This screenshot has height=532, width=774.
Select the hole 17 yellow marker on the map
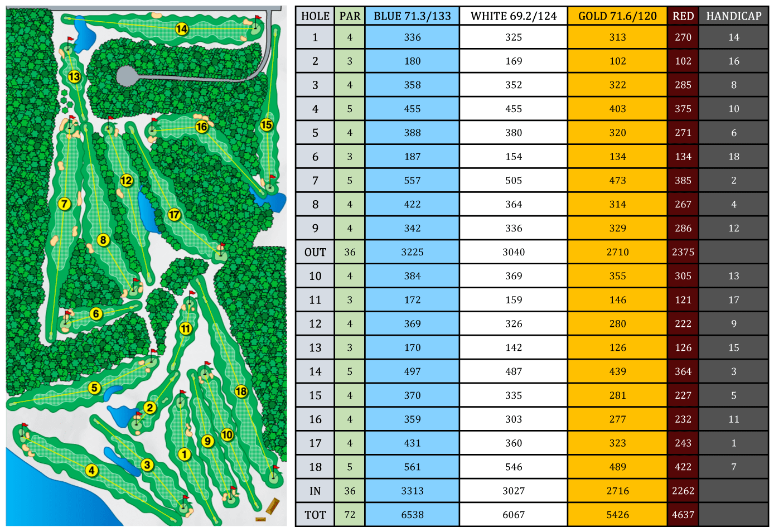click(x=175, y=215)
